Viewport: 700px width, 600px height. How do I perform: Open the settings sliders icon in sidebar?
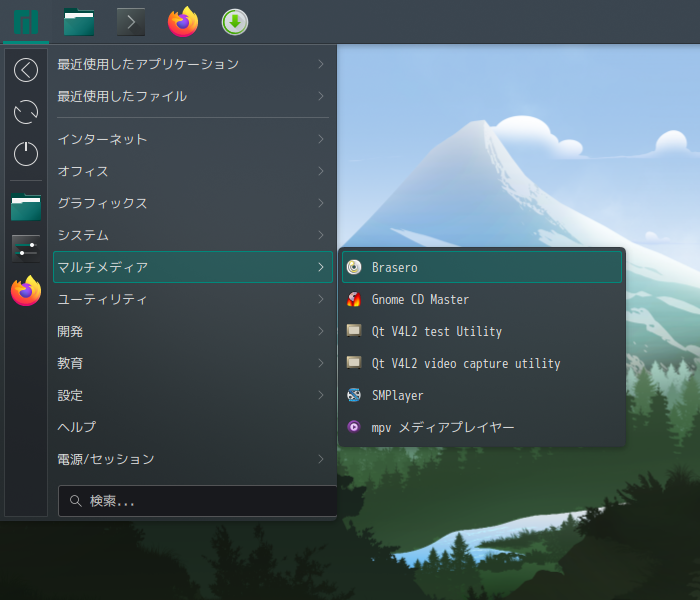click(26, 248)
